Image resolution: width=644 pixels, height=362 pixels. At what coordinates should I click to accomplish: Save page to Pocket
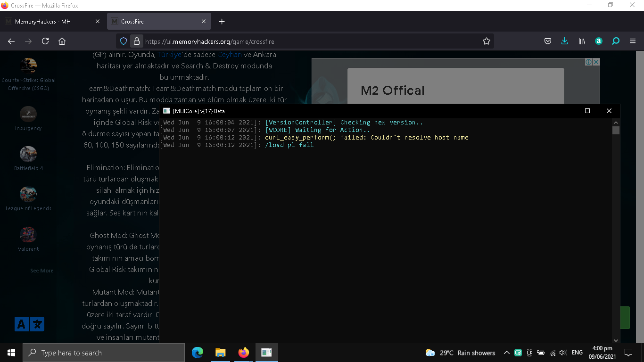[x=548, y=41]
